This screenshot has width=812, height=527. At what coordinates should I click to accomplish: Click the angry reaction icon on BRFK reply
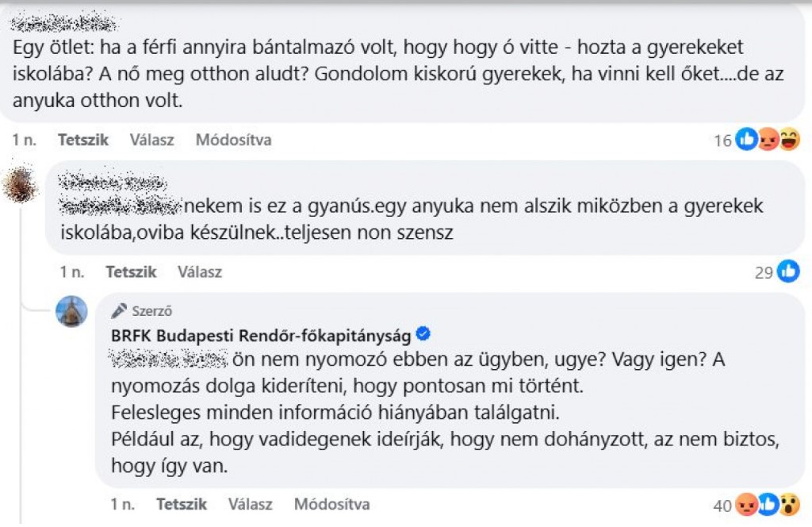pyautogui.click(x=746, y=504)
